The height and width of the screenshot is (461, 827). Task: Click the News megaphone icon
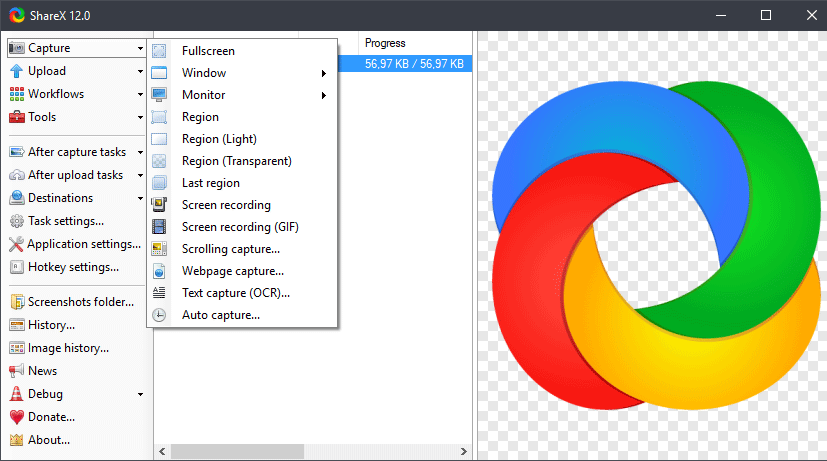[17, 371]
